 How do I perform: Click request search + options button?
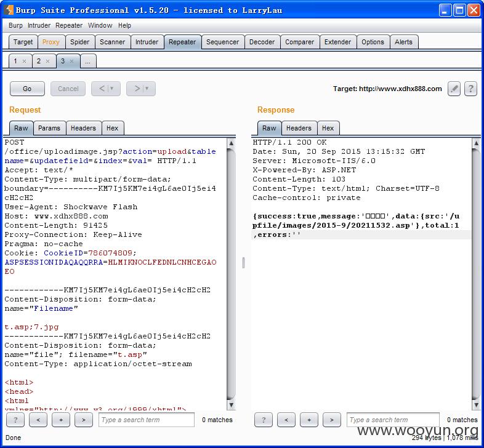[61, 420]
